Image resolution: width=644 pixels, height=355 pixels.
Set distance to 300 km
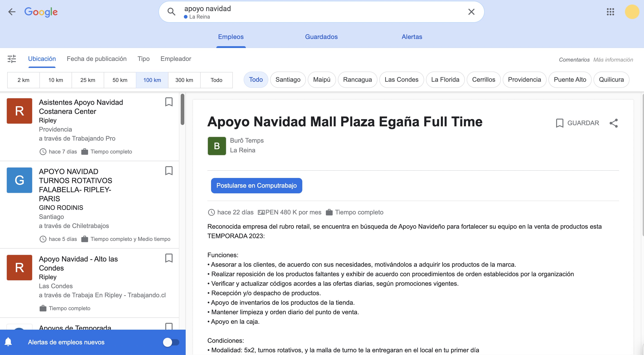pyautogui.click(x=184, y=80)
